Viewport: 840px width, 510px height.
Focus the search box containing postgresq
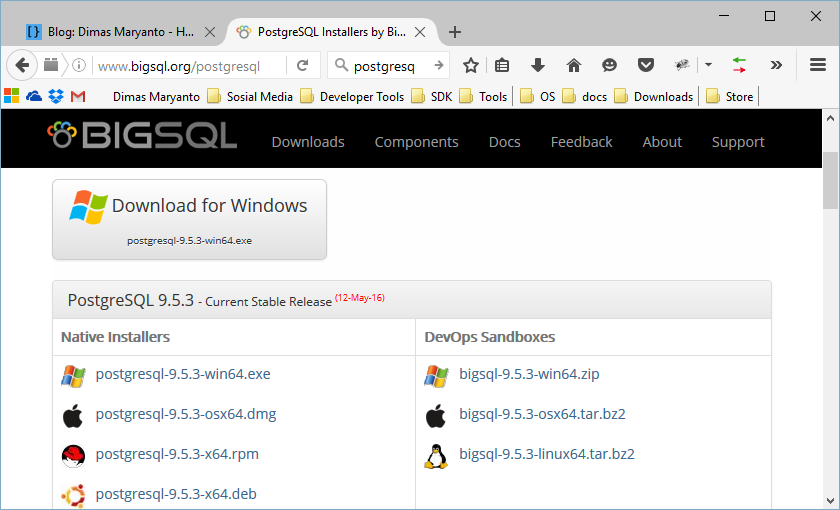[x=390, y=66]
